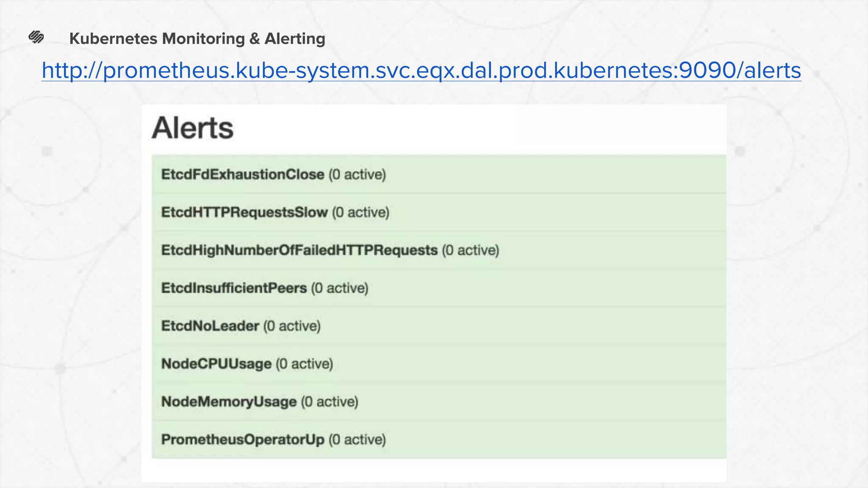Expand the EtcdHTTPRequestsSlow alert row
The height and width of the screenshot is (488, 868).
439,212
